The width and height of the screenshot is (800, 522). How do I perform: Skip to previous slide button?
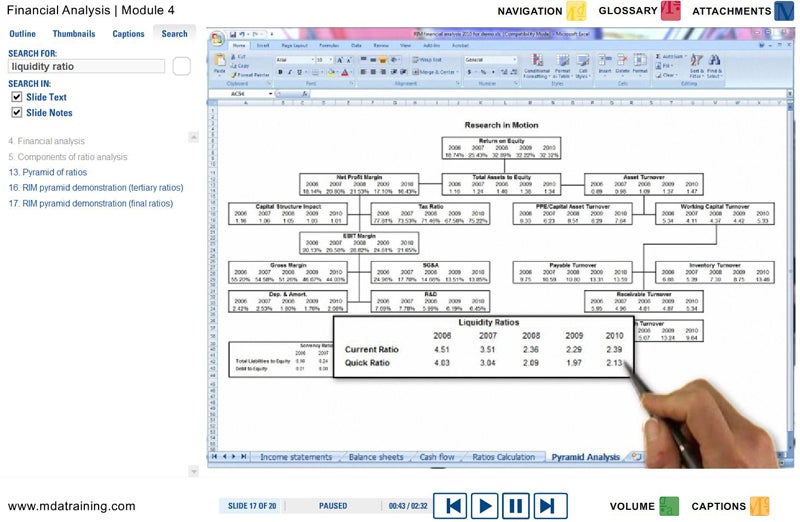454,506
